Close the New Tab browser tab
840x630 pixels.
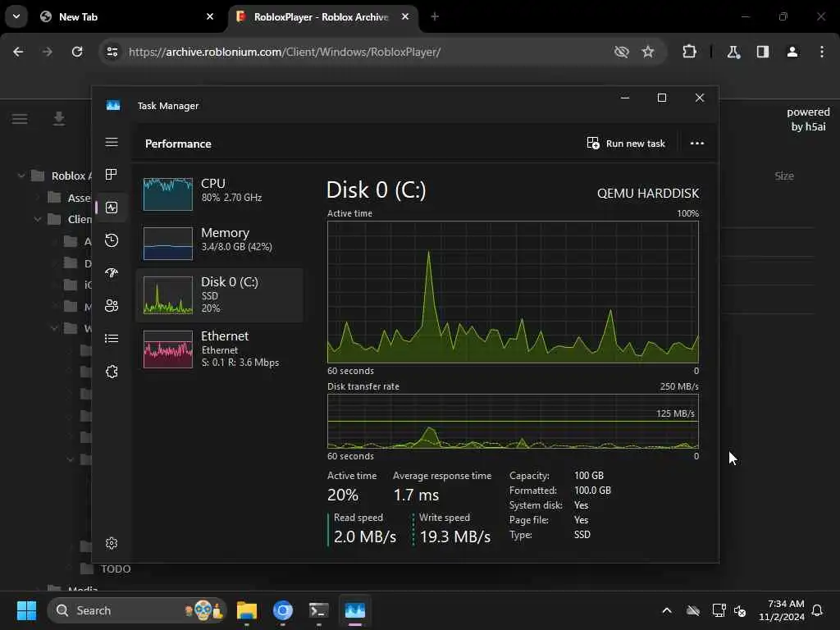click(210, 16)
